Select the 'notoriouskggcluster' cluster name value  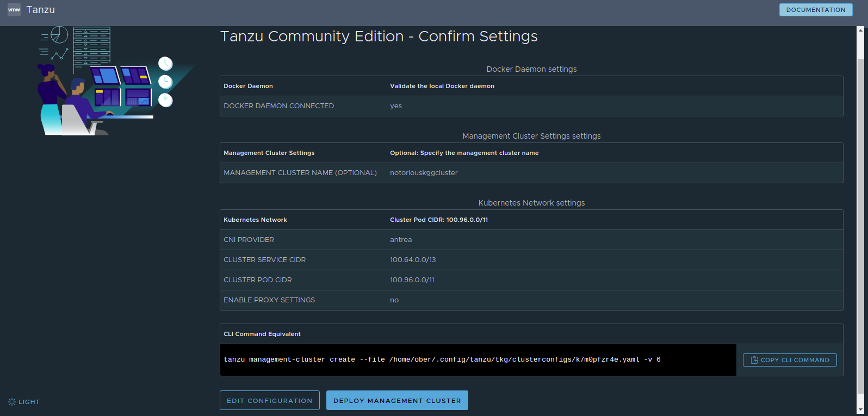click(x=424, y=173)
